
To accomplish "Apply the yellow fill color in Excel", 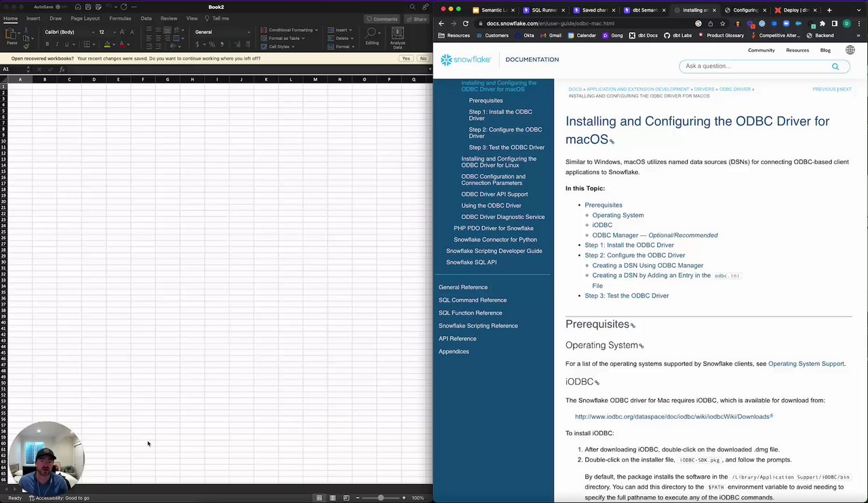I will 107,45.
